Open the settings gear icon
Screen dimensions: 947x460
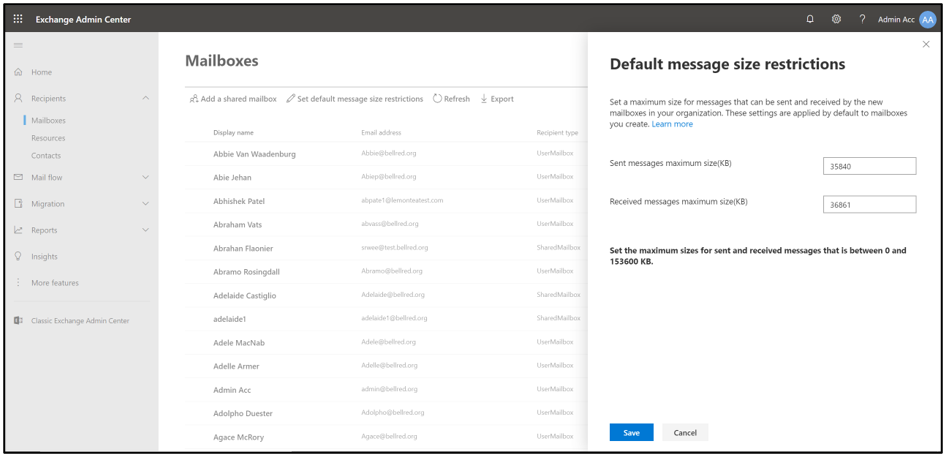(836, 19)
